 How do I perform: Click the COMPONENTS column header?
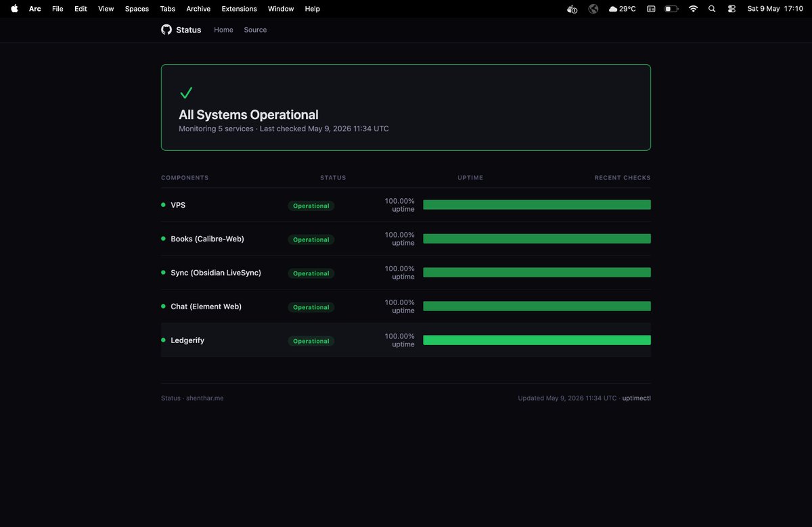click(185, 178)
